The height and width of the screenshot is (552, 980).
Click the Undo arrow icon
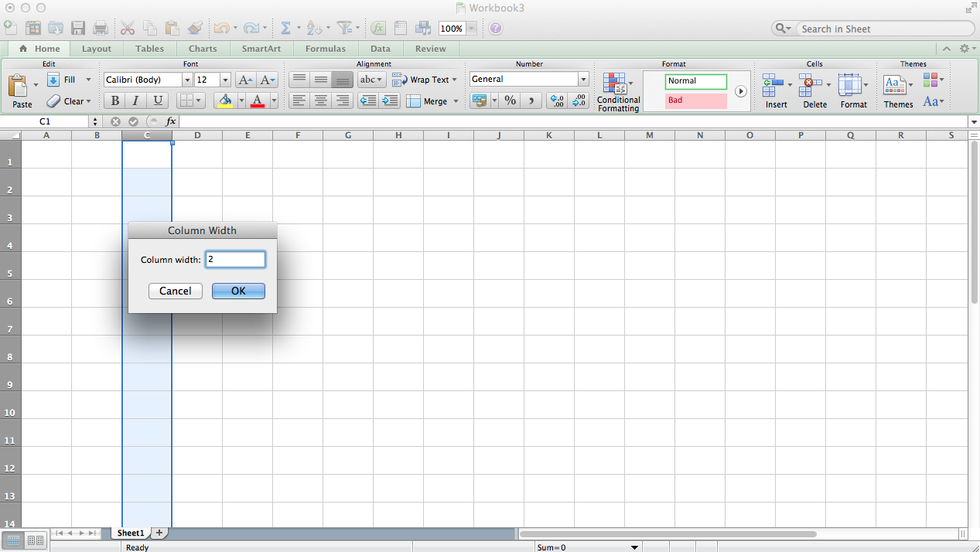point(221,28)
